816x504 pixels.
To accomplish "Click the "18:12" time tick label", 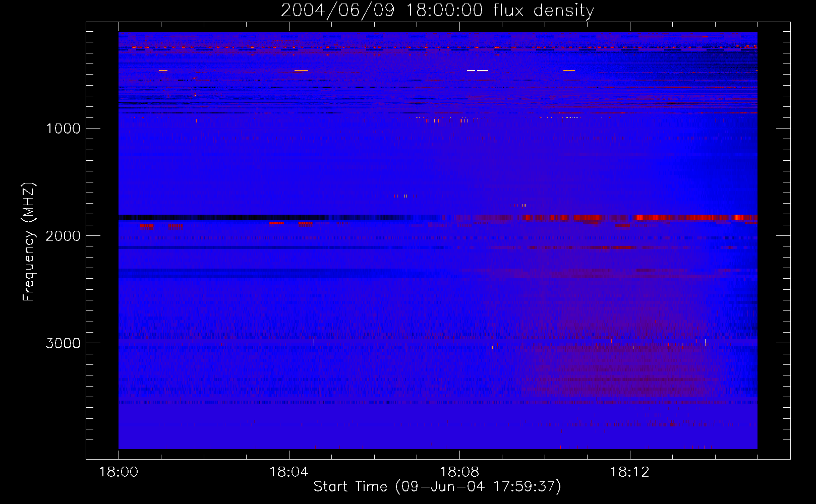I will pyautogui.click(x=630, y=472).
